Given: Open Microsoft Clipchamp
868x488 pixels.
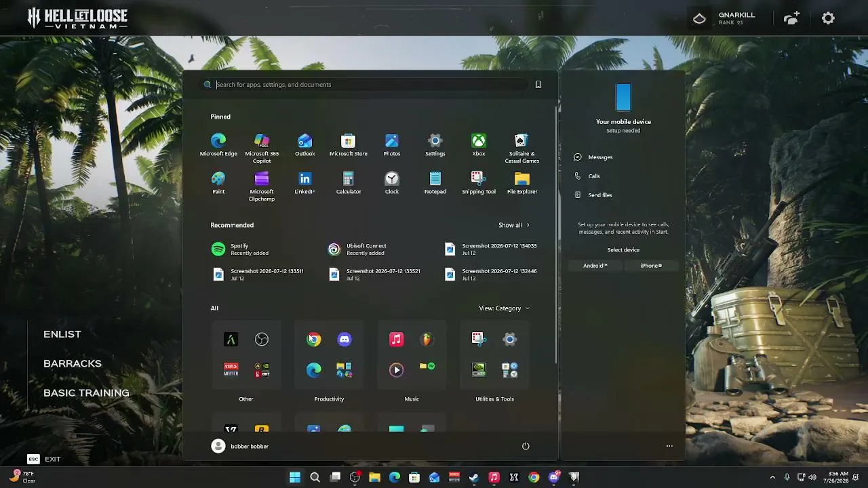Looking at the screenshot, I should click(x=262, y=186).
